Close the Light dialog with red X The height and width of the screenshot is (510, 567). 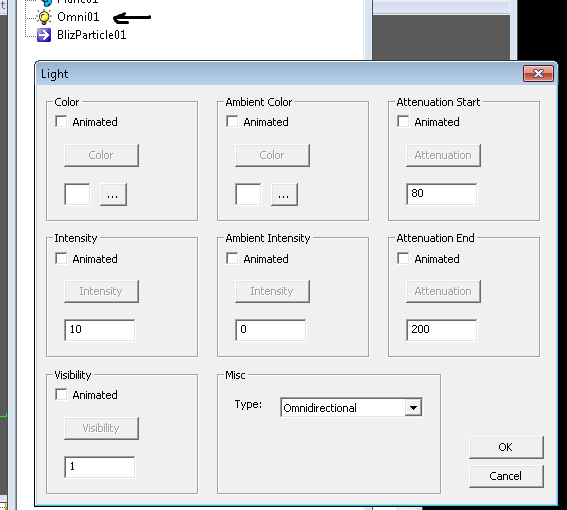(x=538, y=73)
